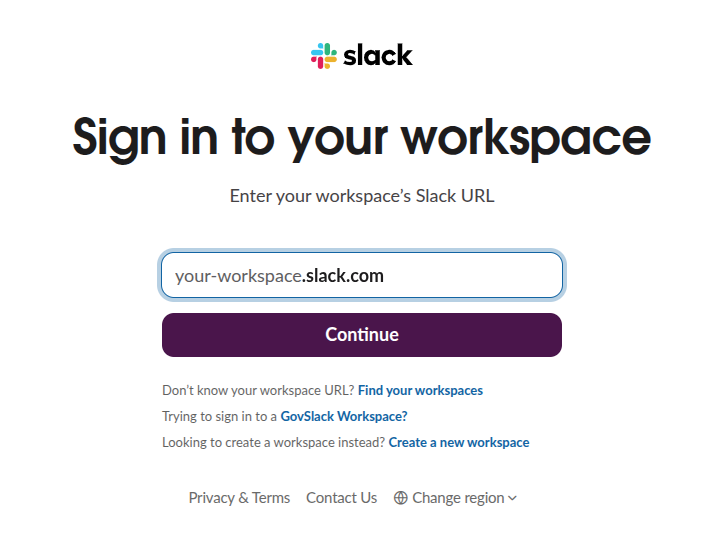723x536 pixels.
Task: Open the Contact Us footer link
Action: click(x=342, y=498)
